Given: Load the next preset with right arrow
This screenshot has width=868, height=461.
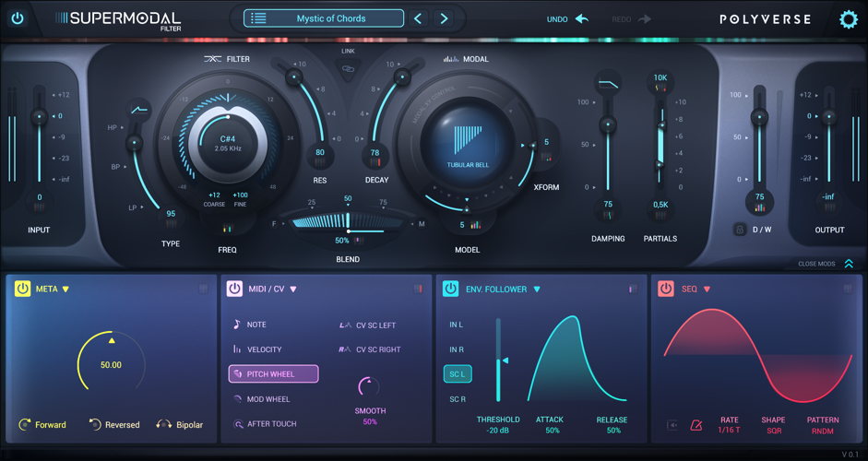Looking at the screenshot, I should pyautogui.click(x=444, y=18).
